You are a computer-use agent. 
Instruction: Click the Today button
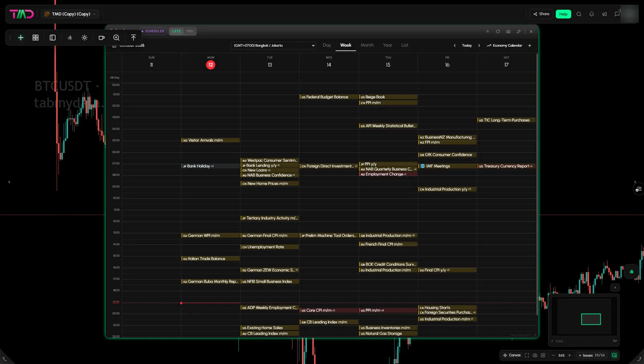[467, 45]
